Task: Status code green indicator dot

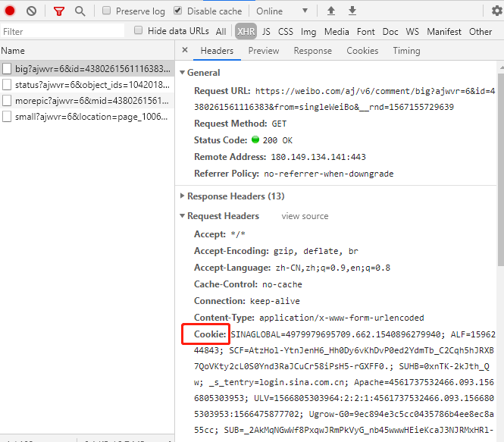Action: coord(255,139)
